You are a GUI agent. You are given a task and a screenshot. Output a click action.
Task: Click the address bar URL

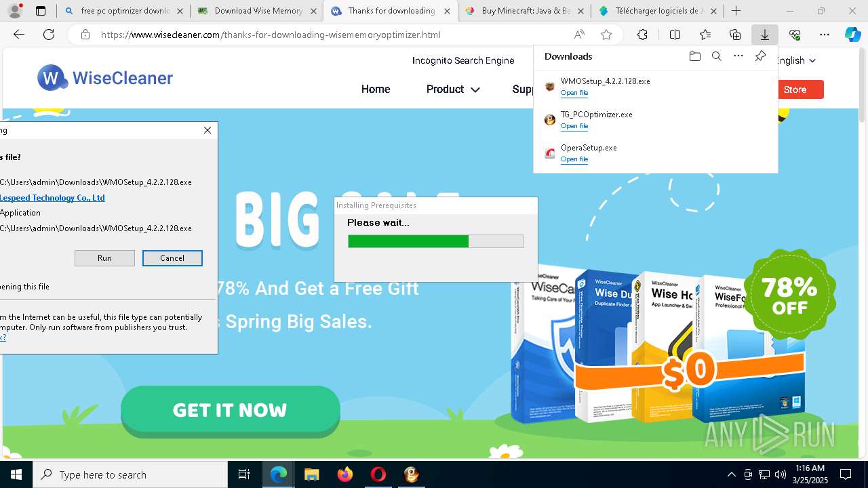pyautogui.click(x=271, y=35)
